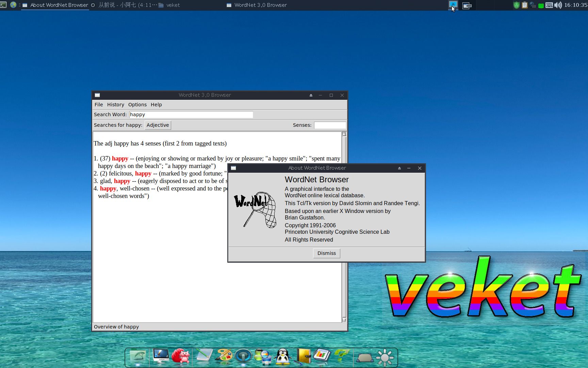Click the green shield tray icon

coord(516,5)
